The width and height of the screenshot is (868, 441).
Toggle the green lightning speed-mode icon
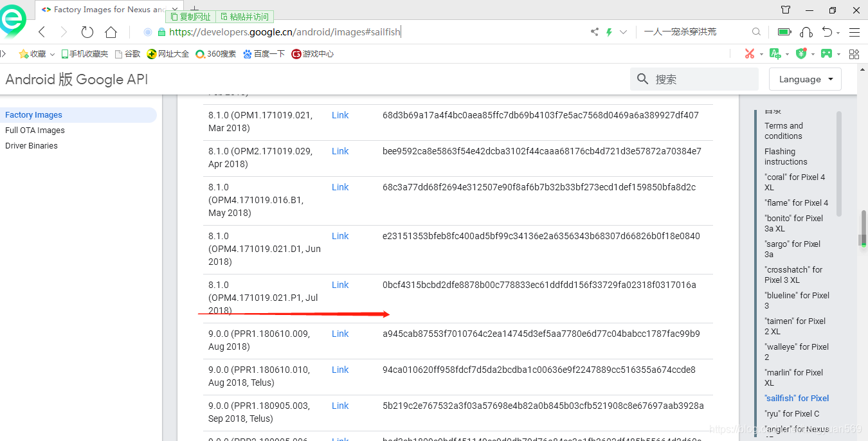pos(610,32)
